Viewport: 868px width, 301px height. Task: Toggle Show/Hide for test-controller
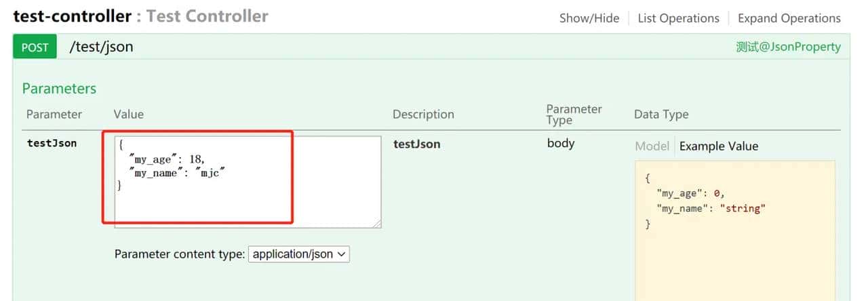coord(589,18)
